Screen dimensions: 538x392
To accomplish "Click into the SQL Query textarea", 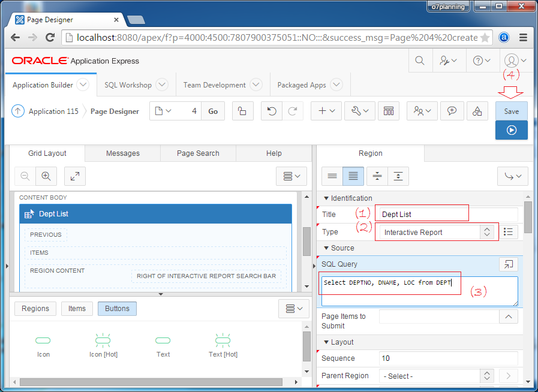I will (419, 291).
